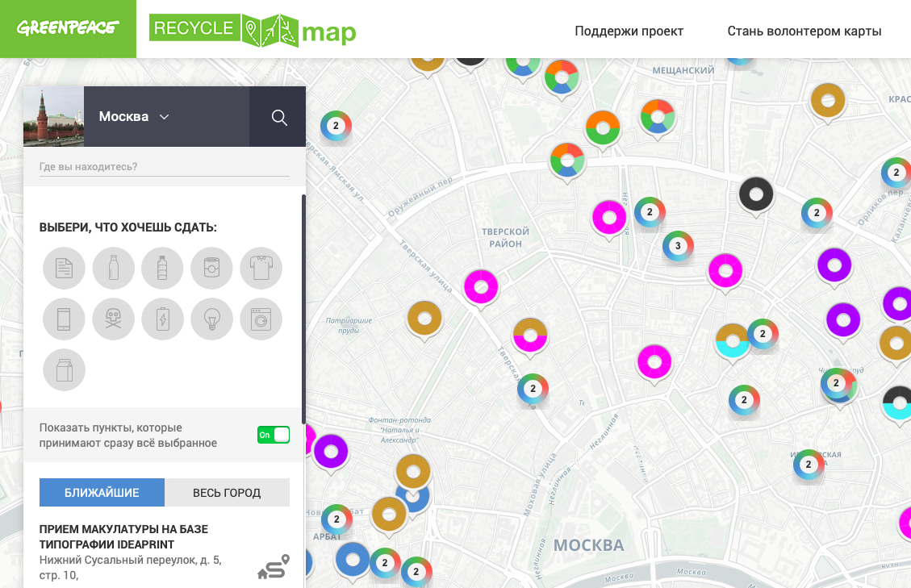911x588 pixels.
Task: Select the light bulb icon
Action: pyautogui.click(x=211, y=319)
